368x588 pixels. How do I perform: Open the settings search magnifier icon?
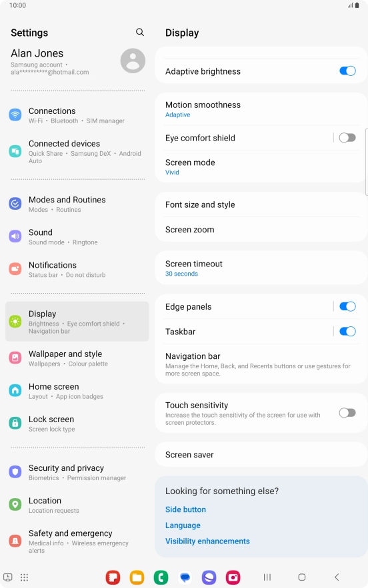[140, 32]
